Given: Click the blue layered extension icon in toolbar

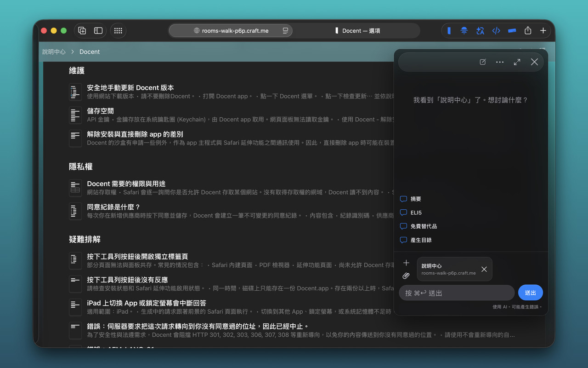Looking at the screenshot, I should coord(464,31).
